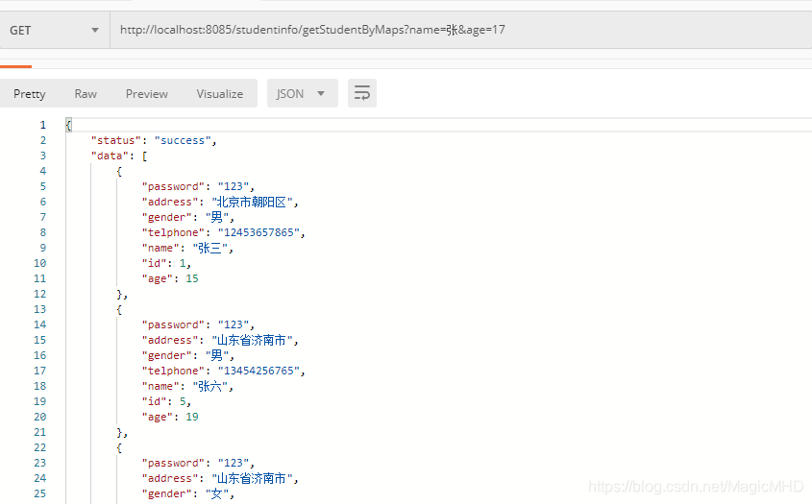Screen dimensions: 812x504
Task: Click the "data" key on line 3
Action: point(110,156)
